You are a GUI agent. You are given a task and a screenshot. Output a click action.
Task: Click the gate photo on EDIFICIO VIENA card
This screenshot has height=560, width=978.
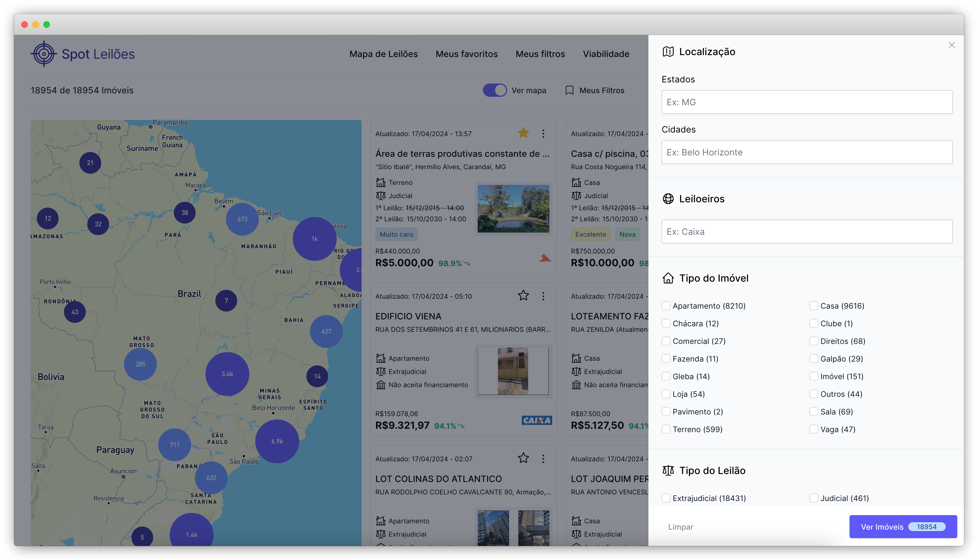(x=513, y=371)
